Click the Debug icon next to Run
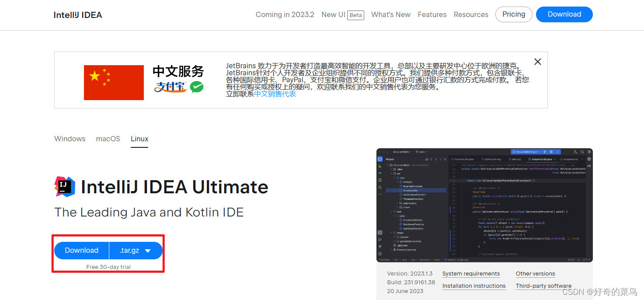 551,152
